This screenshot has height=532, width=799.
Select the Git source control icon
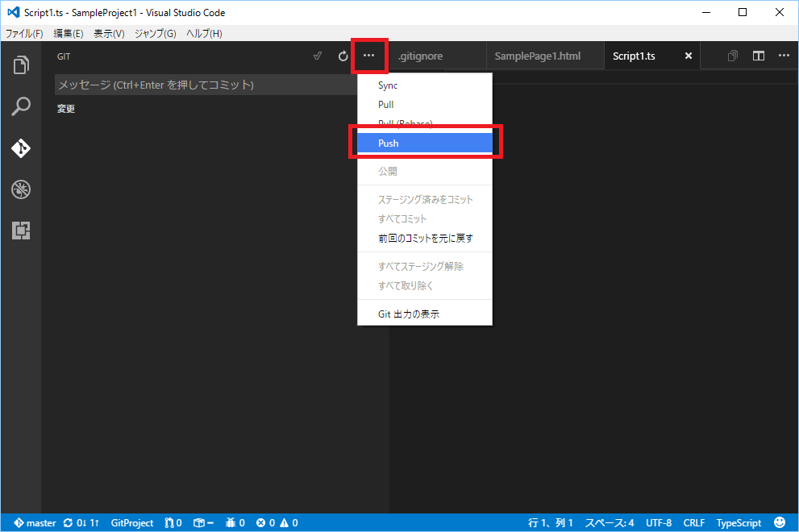click(21, 148)
